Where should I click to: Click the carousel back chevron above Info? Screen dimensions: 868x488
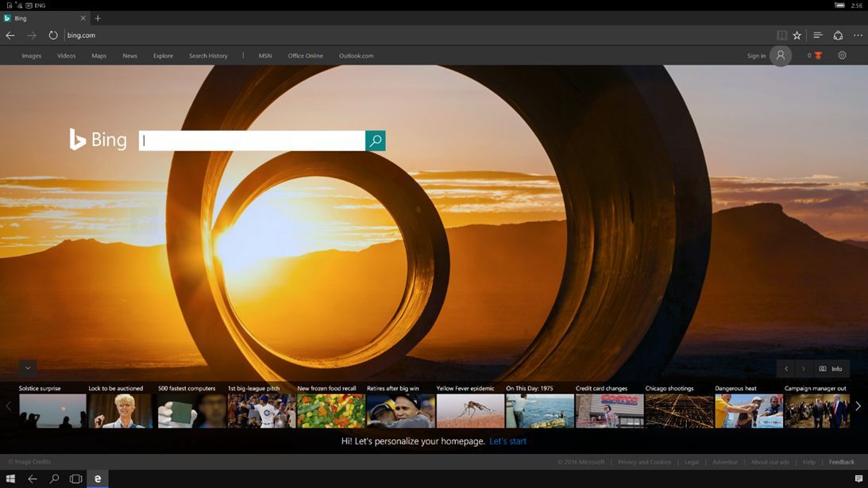(786, 368)
